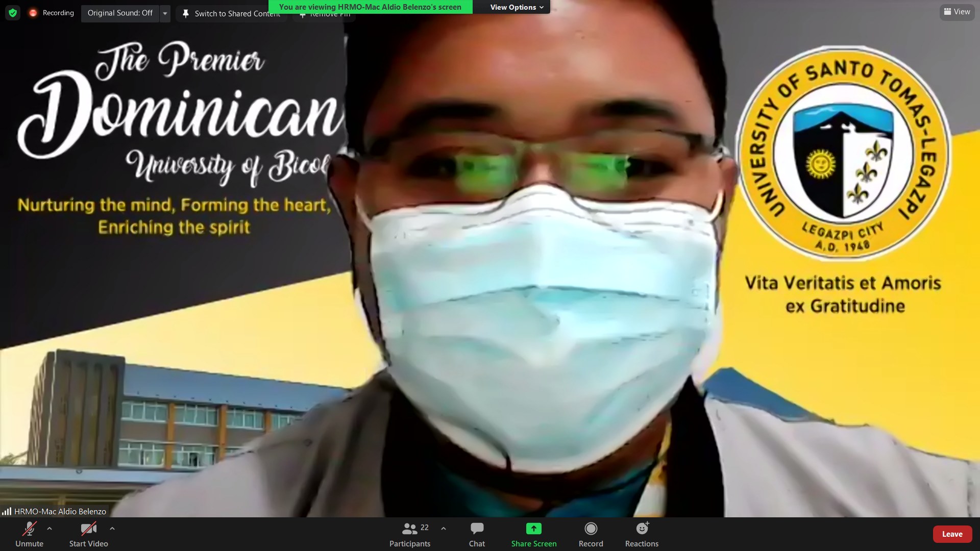Image resolution: width=980 pixels, height=551 pixels.
Task: Start Video with the camera toggle
Action: tap(88, 529)
